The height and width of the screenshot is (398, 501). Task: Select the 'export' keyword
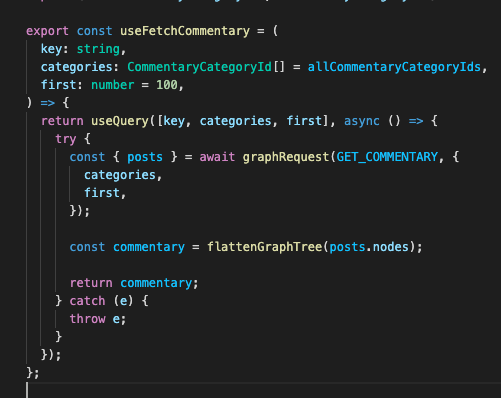[x=47, y=31]
